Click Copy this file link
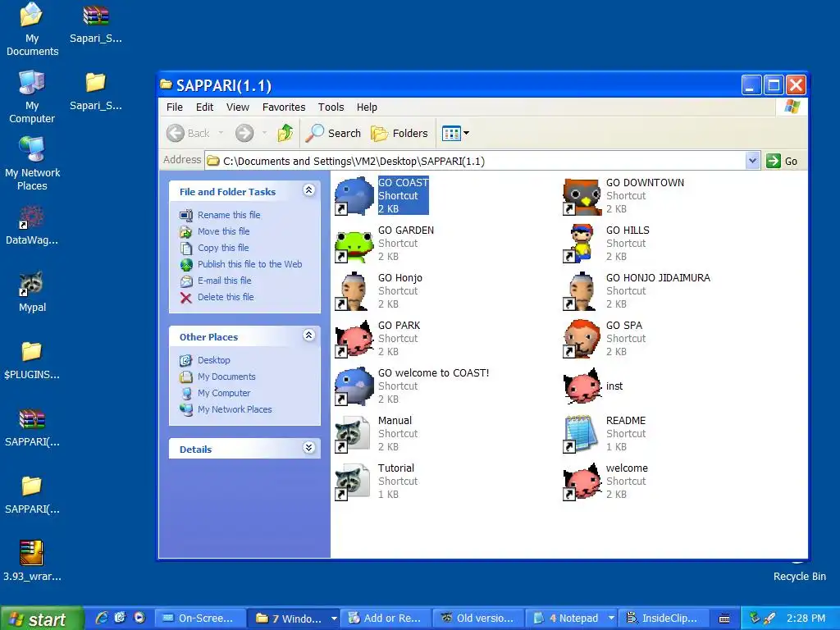 [223, 248]
